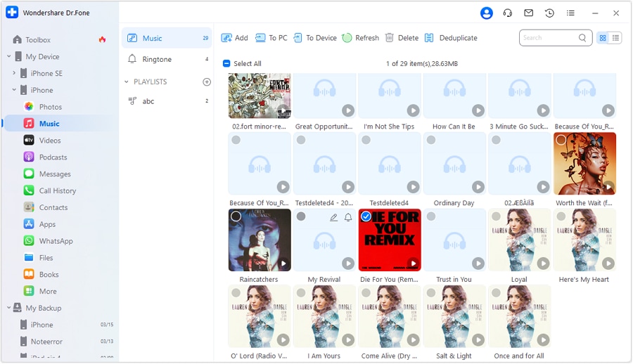Viewport: 633px width, 364px height.
Task: Click the Wondershare Dr.Fone logo icon
Action: coord(12,13)
